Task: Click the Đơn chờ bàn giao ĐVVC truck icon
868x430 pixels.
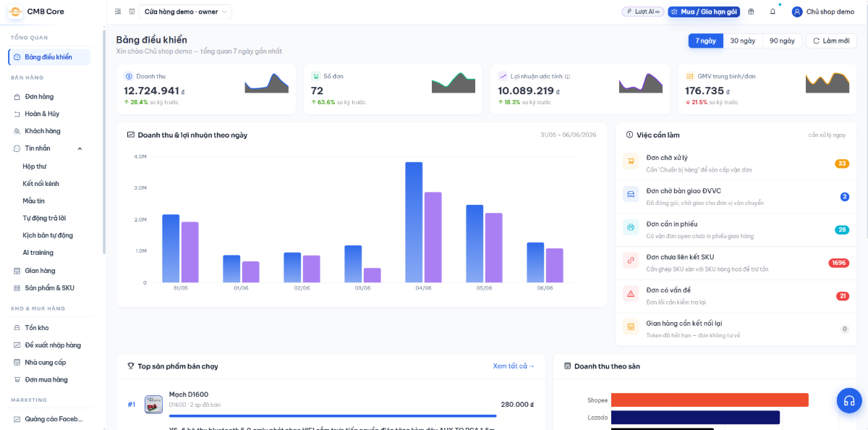Action: coord(631,194)
